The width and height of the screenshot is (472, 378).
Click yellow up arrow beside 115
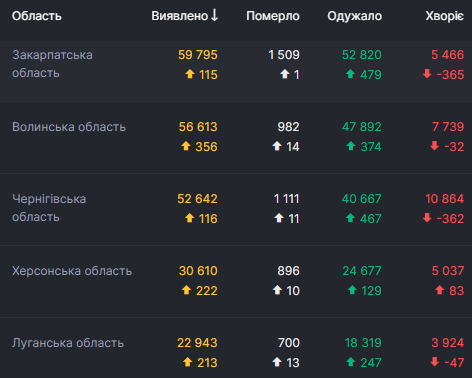point(190,74)
